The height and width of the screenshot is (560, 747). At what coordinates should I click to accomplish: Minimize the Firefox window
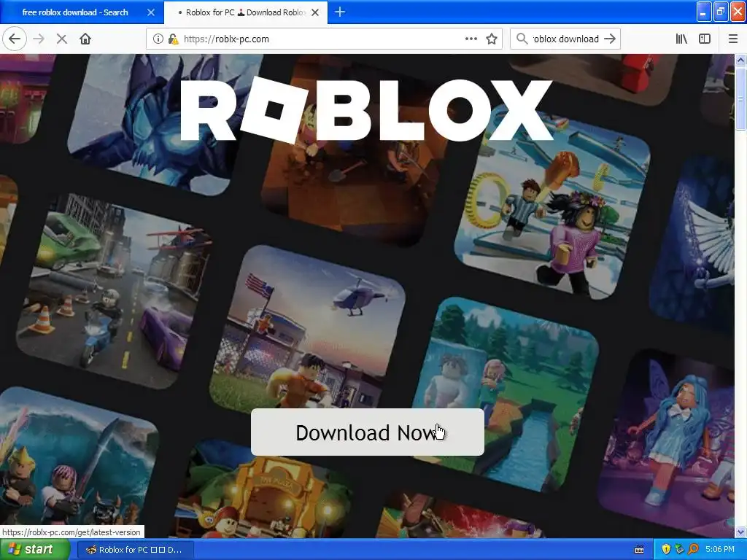click(x=704, y=12)
